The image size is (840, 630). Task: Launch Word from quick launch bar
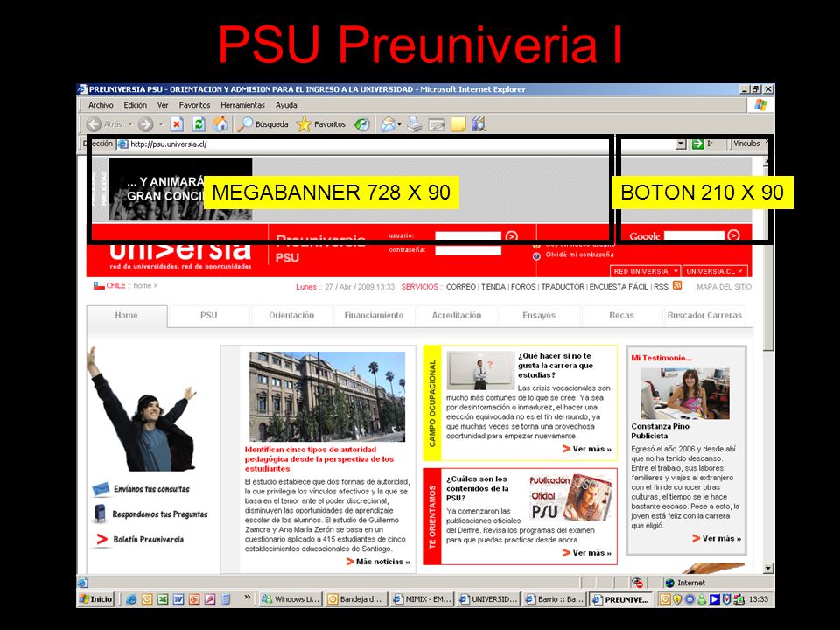[178, 599]
